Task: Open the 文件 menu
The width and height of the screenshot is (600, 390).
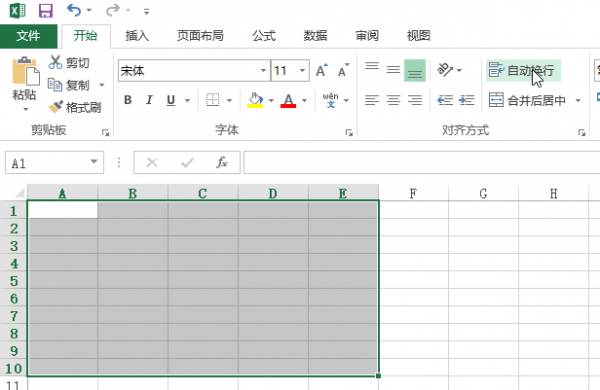Action: (x=28, y=36)
